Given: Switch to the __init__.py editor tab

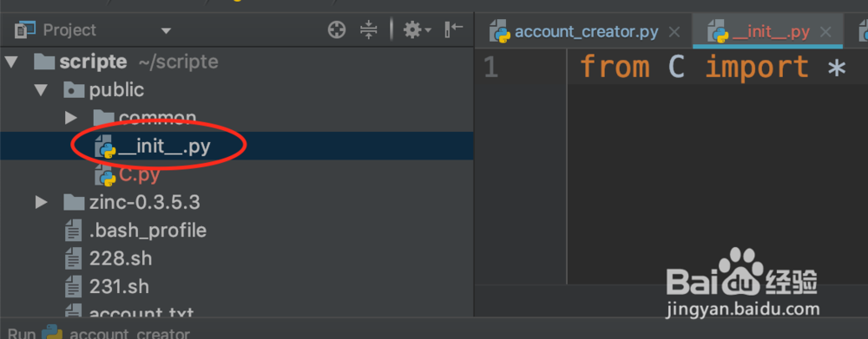Looking at the screenshot, I should [771, 31].
